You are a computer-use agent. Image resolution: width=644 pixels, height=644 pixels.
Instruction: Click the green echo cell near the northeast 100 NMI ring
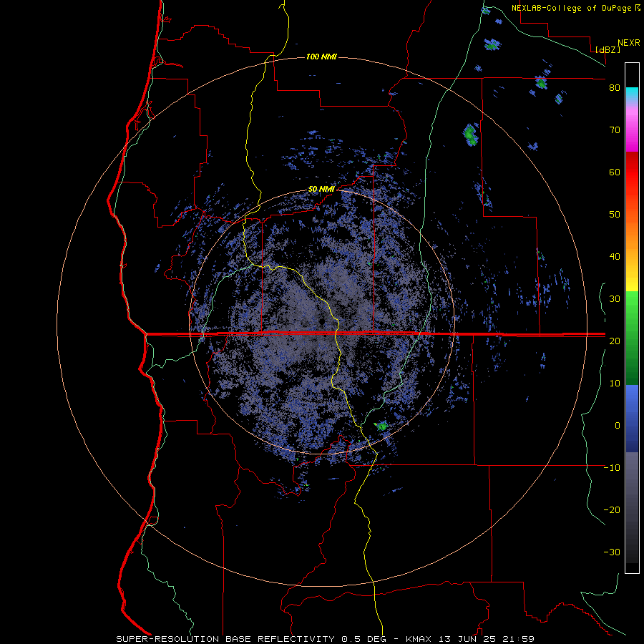[471, 135]
